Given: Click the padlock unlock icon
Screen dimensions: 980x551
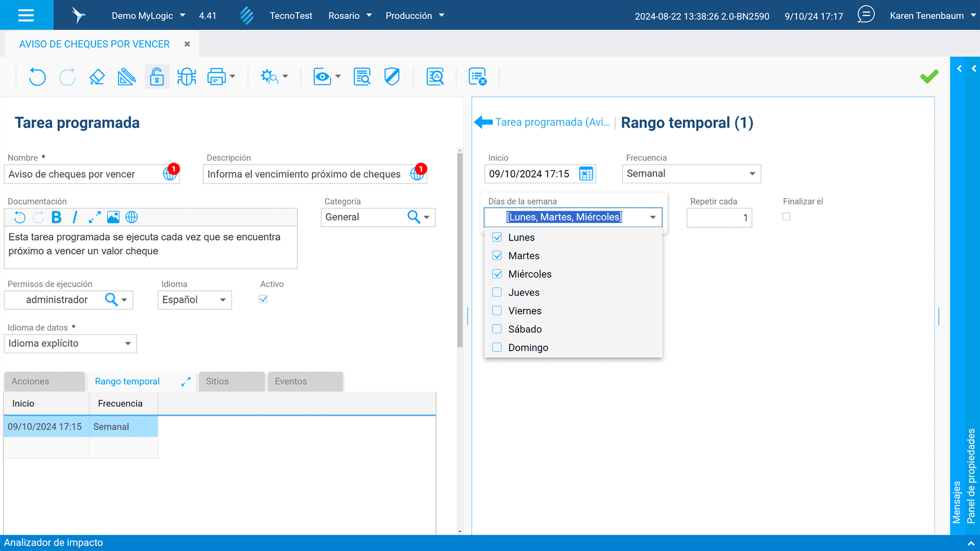Looking at the screenshot, I should pyautogui.click(x=157, y=77).
